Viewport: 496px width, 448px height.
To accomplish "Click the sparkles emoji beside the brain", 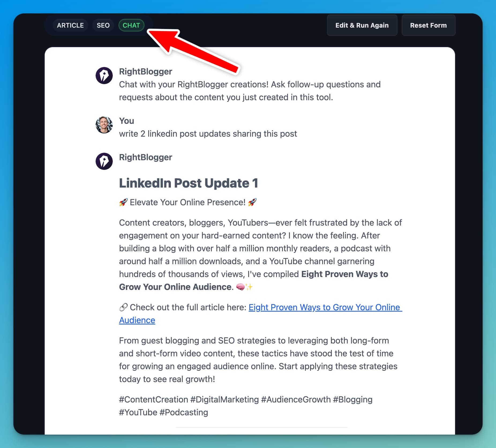I will (249, 287).
